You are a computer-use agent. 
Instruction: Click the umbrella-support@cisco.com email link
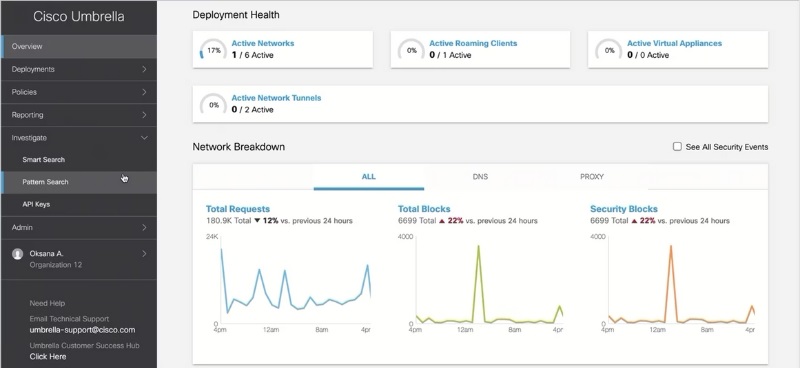tap(82, 330)
